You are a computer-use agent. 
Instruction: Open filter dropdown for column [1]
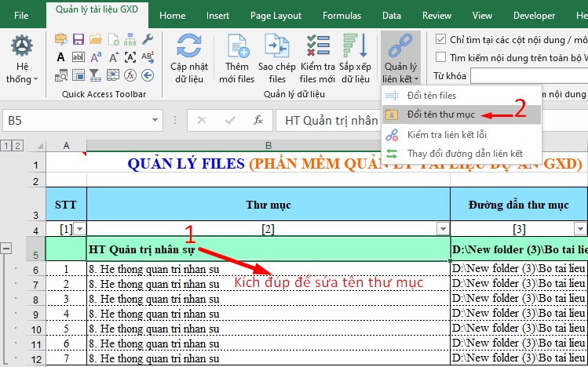(x=79, y=228)
